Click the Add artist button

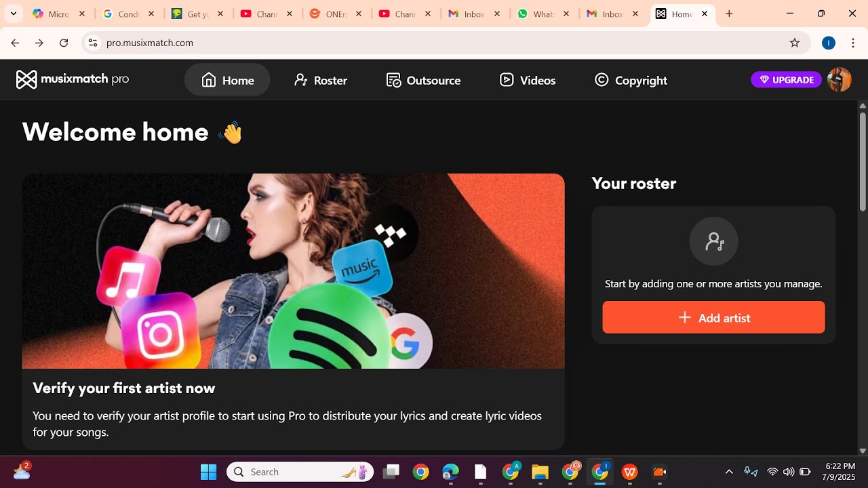pyautogui.click(x=713, y=317)
